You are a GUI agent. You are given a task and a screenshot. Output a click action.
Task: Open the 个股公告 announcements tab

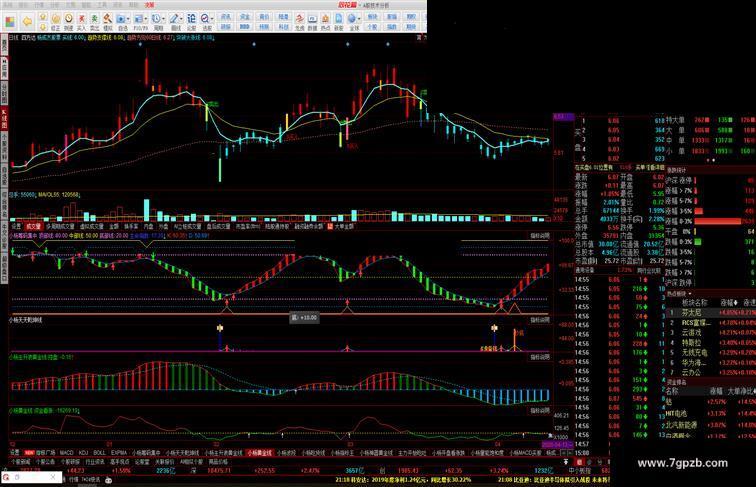coord(45,461)
